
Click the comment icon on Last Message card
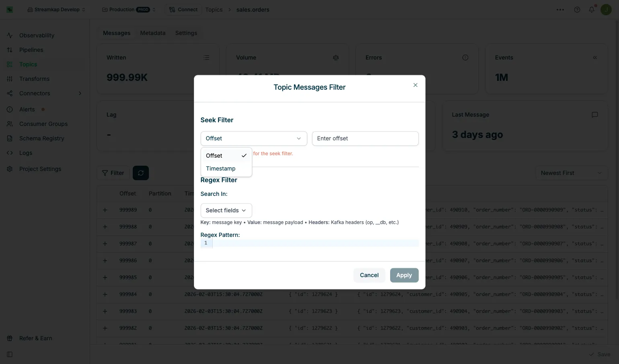click(595, 115)
